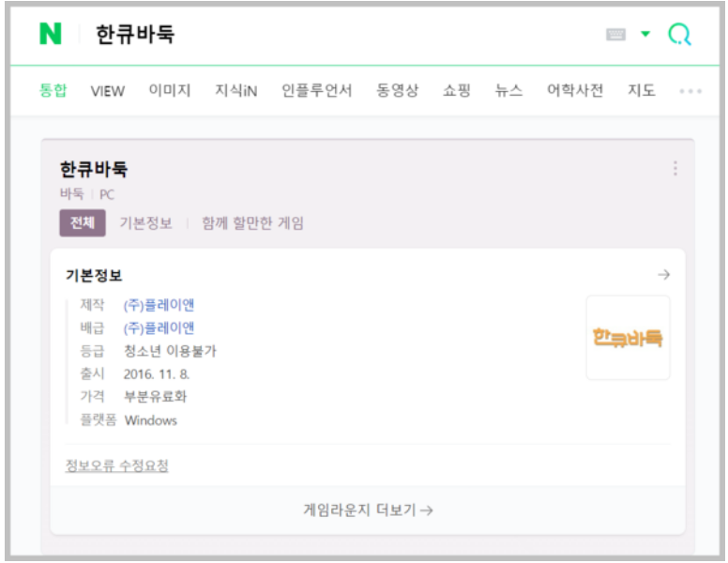Click the PC label under the title
The image size is (728, 563).
click(107, 194)
